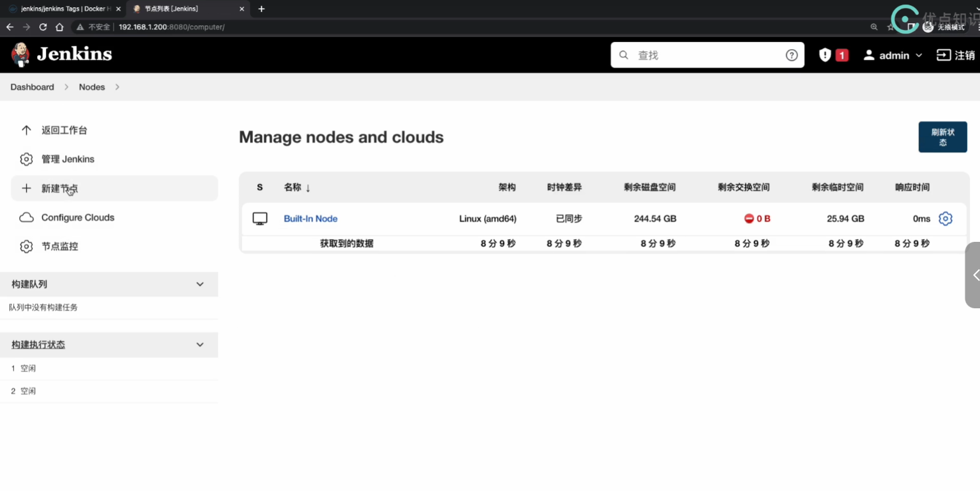
Task: Open the security warning shield icon
Action: 825,55
